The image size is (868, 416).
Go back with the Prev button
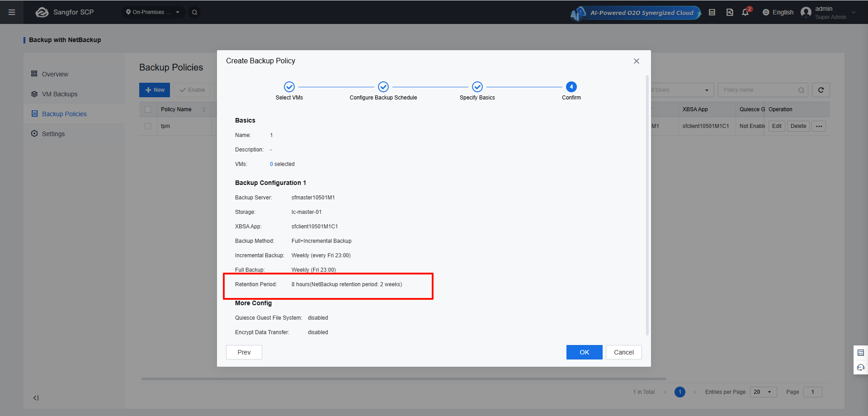pyautogui.click(x=244, y=352)
